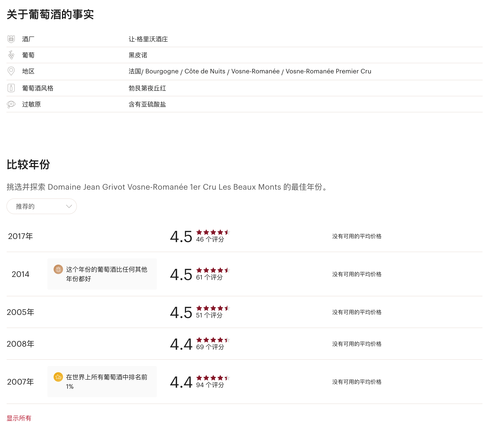Select the 2008年 vintage row
The image size is (504, 447).
(x=244, y=344)
